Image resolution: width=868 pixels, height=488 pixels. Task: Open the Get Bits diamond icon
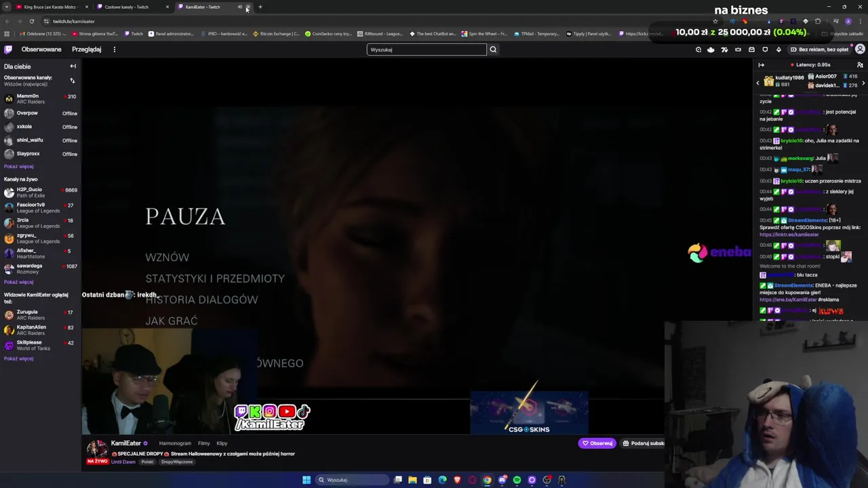[x=778, y=49]
